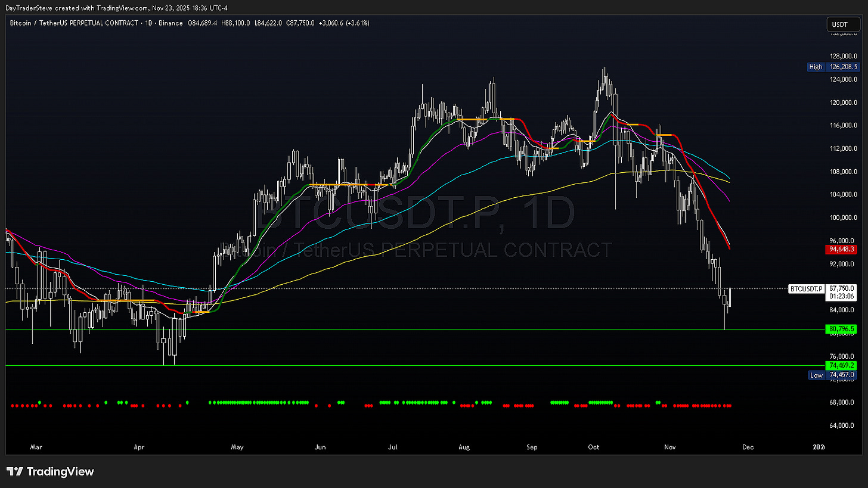Click the 'Jun' label on time axis
This screenshot has height=488, width=868.
click(x=320, y=446)
